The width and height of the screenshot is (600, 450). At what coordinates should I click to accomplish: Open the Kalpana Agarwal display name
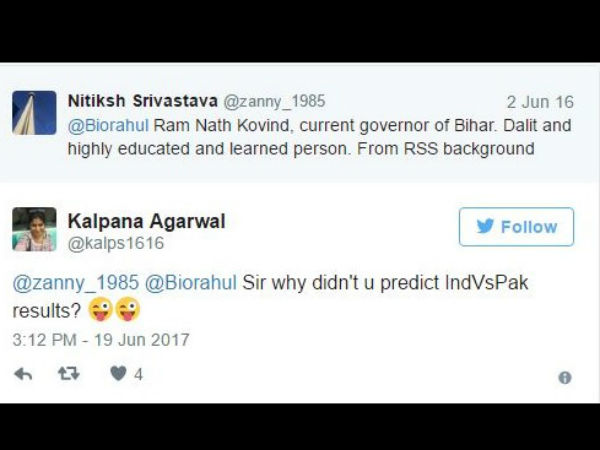tap(147, 221)
